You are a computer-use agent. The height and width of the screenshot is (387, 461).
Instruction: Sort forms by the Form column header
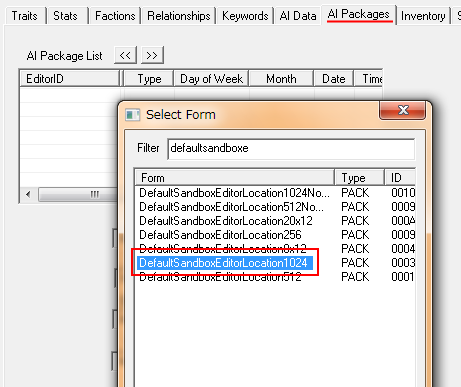click(235, 177)
